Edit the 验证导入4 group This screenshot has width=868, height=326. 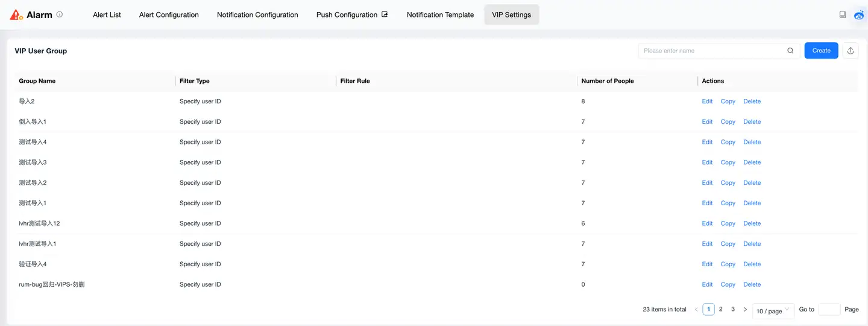(707, 264)
